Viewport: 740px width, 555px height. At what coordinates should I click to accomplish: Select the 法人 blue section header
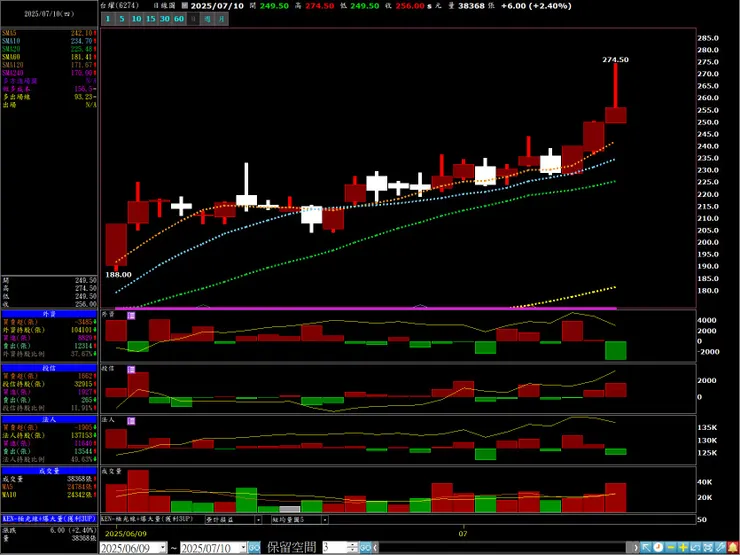(x=49, y=419)
